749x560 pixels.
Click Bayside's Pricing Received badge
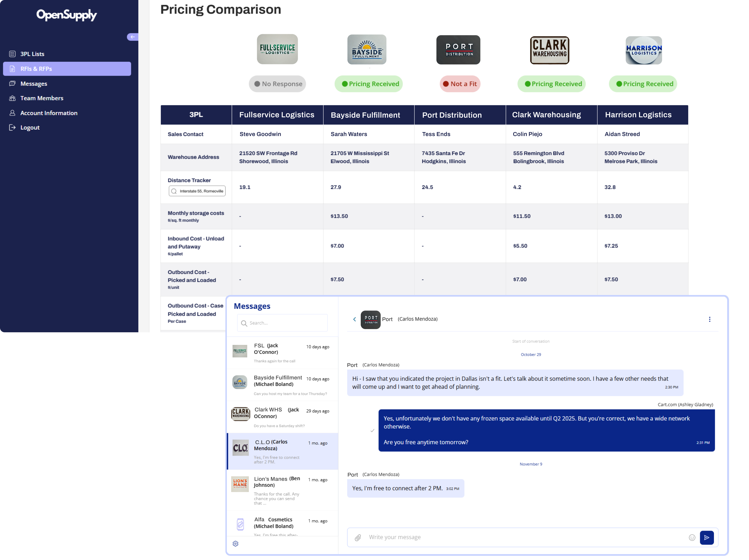click(368, 84)
